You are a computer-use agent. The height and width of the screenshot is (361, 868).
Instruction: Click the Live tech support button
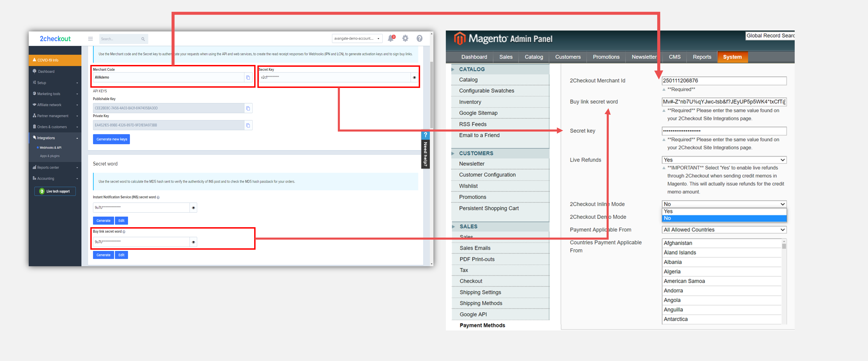(55, 191)
